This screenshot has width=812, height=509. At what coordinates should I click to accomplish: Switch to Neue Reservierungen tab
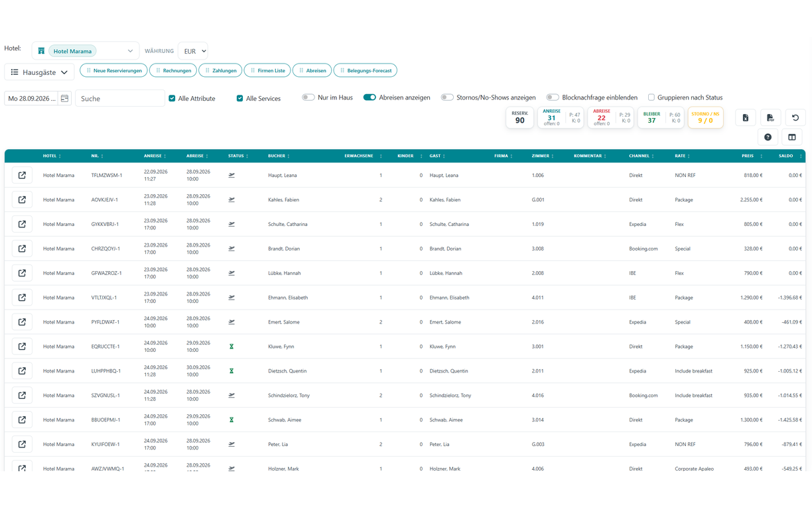click(x=114, y=70)
